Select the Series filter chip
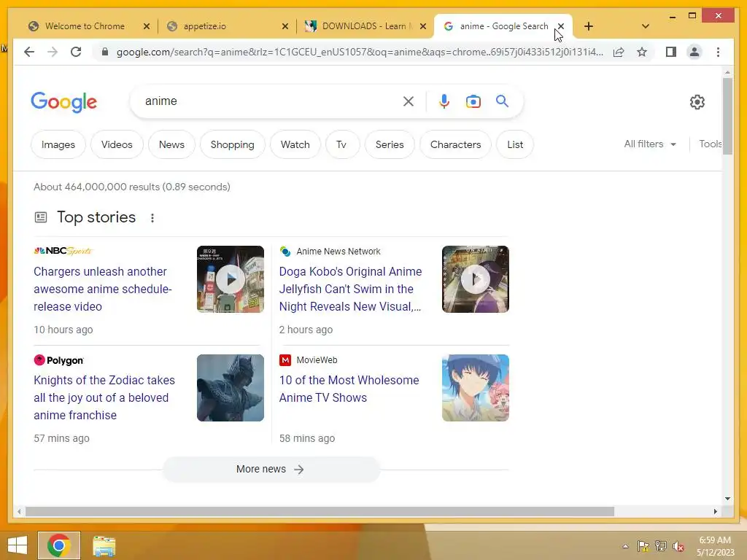Viewport: 747px width, 560px height. tap(390, 144)
